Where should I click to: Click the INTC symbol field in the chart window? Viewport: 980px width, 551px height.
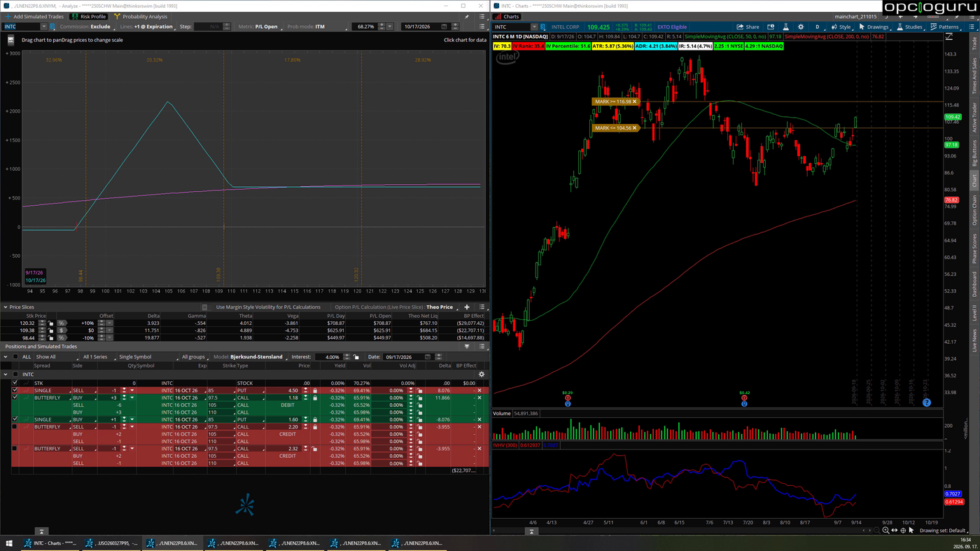click(513, 27)
